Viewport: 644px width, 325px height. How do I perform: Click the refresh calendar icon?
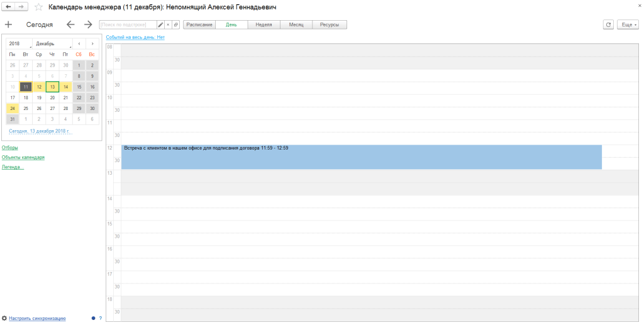coord(608,25)
